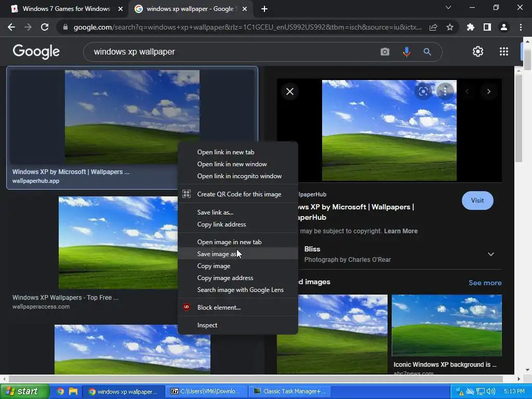
Task: Choose Create QR Code for this image
Action: [238, 194]
